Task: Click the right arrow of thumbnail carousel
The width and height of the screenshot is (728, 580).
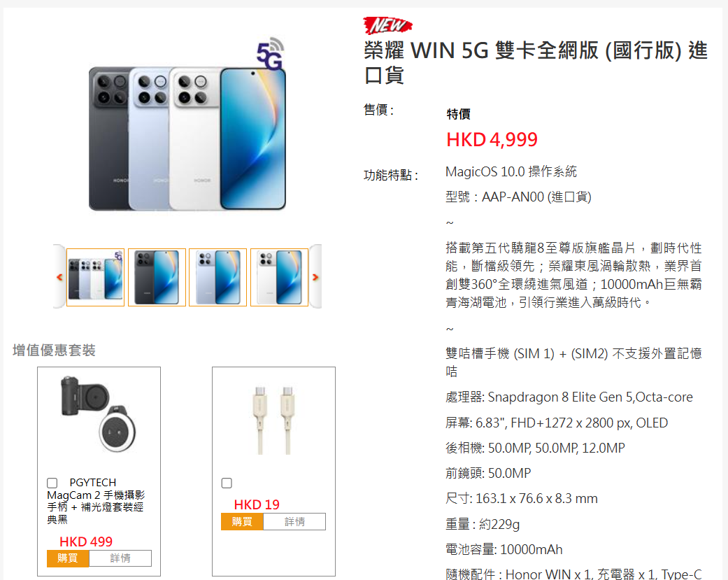Action: click(315, 277)
